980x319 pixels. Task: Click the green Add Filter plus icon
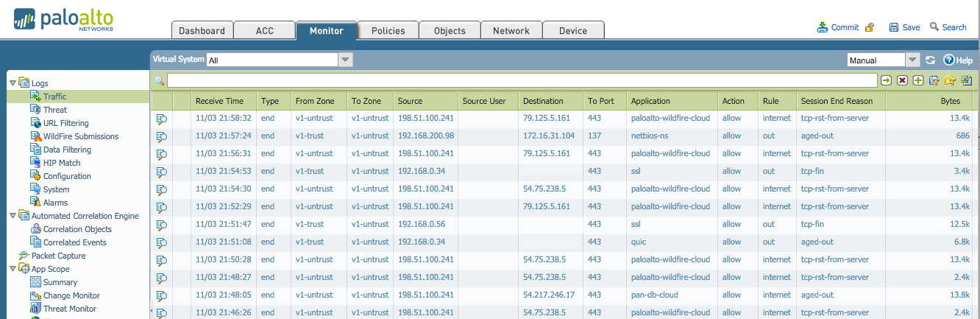(x=918, y=80)
